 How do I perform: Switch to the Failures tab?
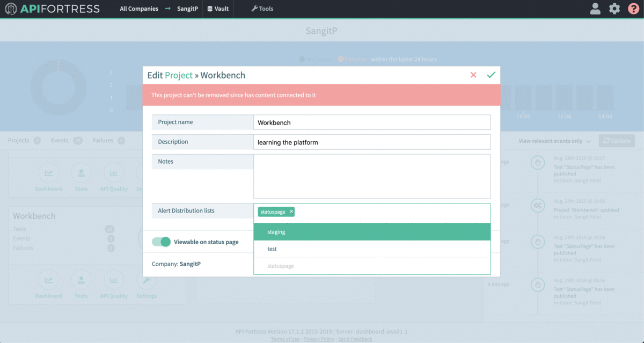click(x=103, y=141)
